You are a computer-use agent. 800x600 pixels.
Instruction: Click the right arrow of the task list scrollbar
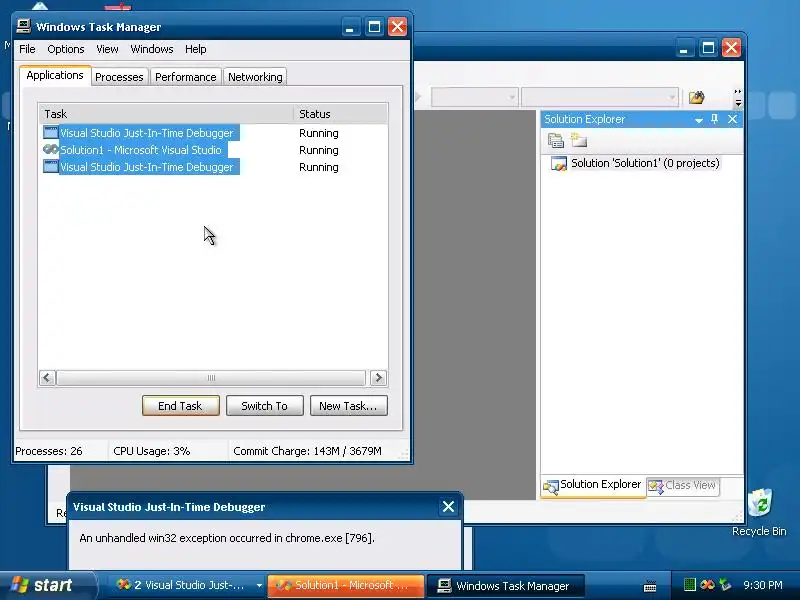pyautogui.click(x=378, y=378)
